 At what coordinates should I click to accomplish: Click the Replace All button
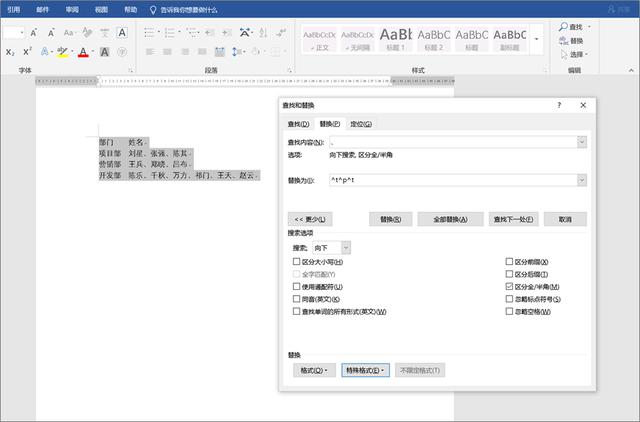click(450, 219)
